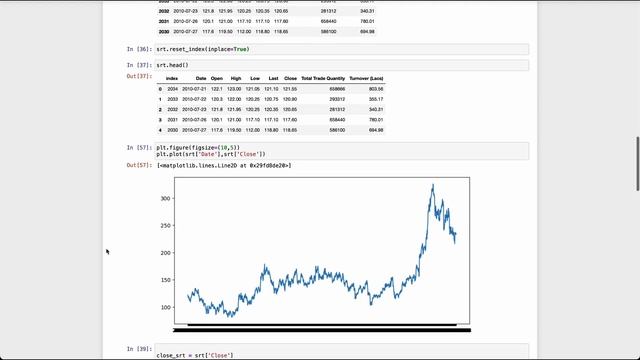Click the bold row label 0 in Out[37]
Screen dimensions: 640x360
pos(160,89)
